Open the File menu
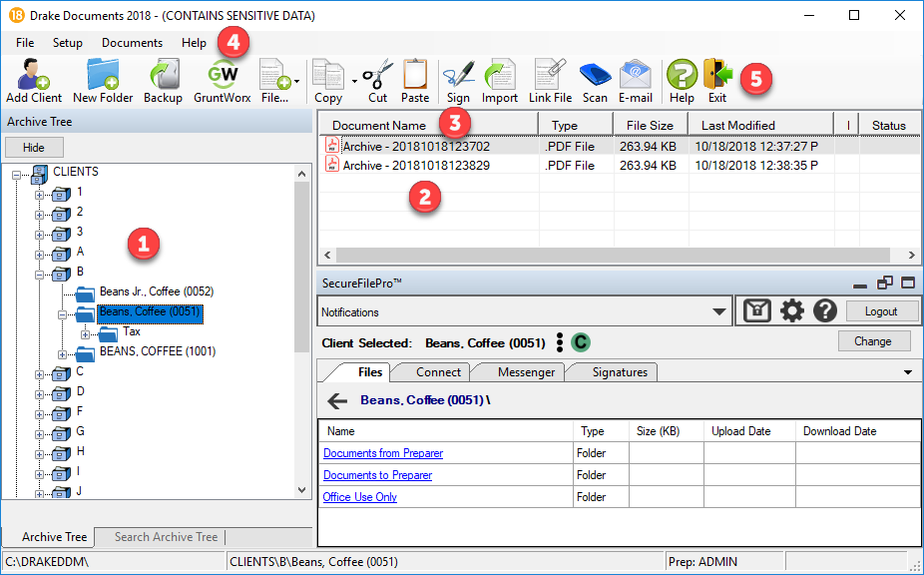The width and height of the screenshot is (924, 575). [25, 43]
